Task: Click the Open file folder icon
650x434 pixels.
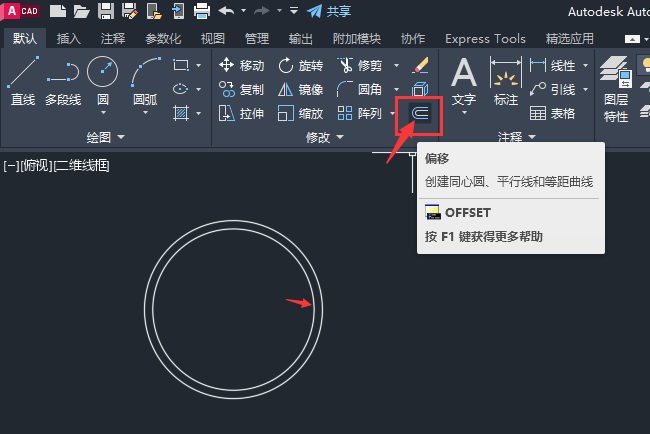Action: [82, 11]
